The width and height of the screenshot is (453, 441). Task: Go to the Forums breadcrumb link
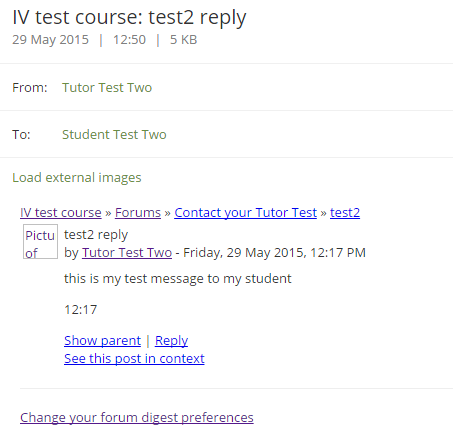click(138, 213)
